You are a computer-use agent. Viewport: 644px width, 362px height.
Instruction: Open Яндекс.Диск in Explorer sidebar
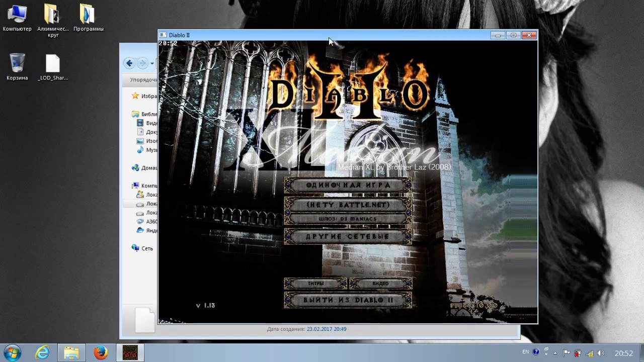tap(147, 231)
